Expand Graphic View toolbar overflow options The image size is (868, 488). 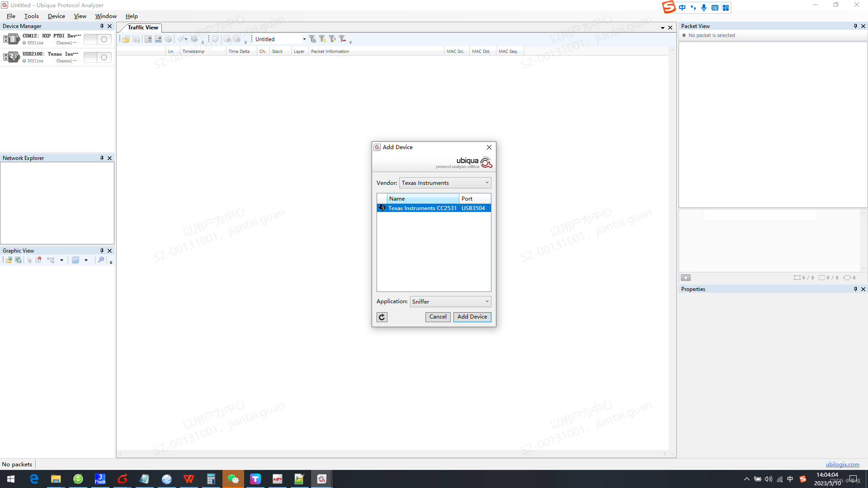click(x=111, y=262)
